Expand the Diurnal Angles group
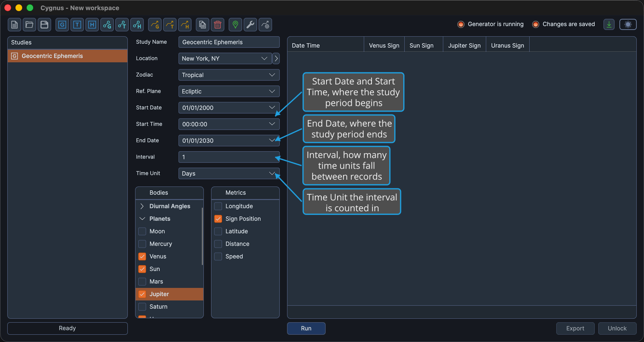Image resolution: width=644 pixels, height=342 pixels. point(142,206)
